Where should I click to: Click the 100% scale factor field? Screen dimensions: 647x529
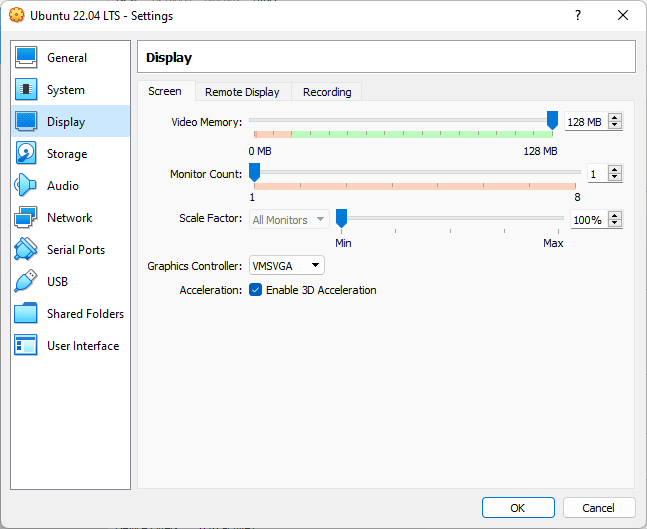click(x=589, y=220)
